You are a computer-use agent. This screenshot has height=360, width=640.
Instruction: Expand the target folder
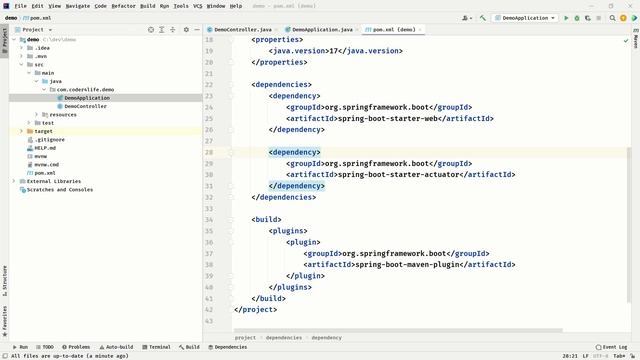[x=21, y=131]
